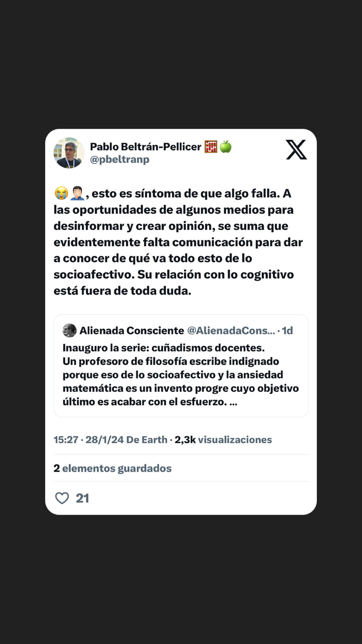
Task: Expand the truncated quoted tweet via the ellipsis
Action: 233,402
